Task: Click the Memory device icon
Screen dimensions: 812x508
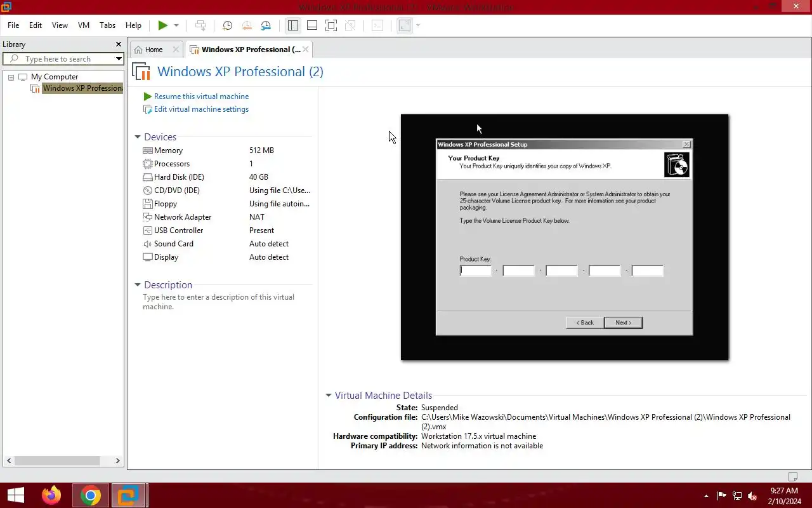Action: (148, 150)
